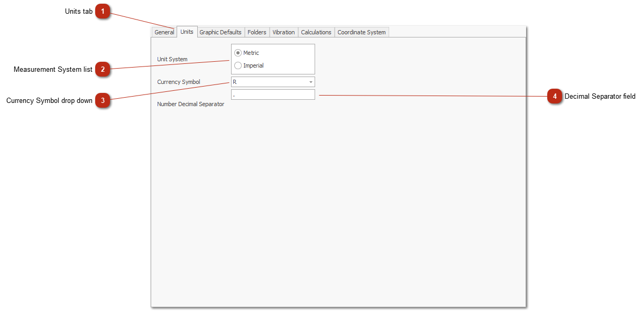This screenshot has height=312, width=644.
Task: Click the red callout marker numbered 2
Action: (x=103, y=69)
